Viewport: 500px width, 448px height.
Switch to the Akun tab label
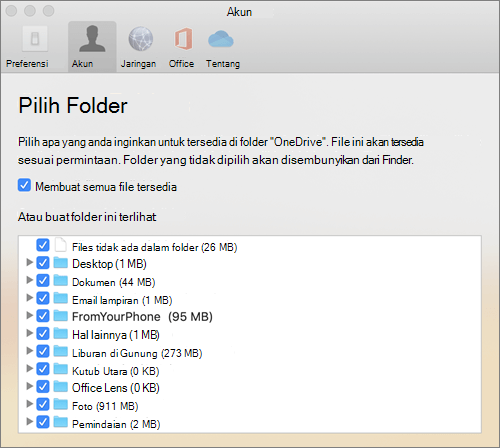[x=82, y=63]
